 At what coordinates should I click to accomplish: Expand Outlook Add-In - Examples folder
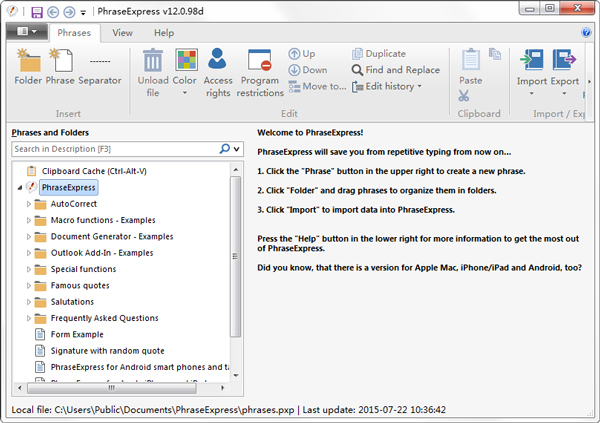(29, 253)
